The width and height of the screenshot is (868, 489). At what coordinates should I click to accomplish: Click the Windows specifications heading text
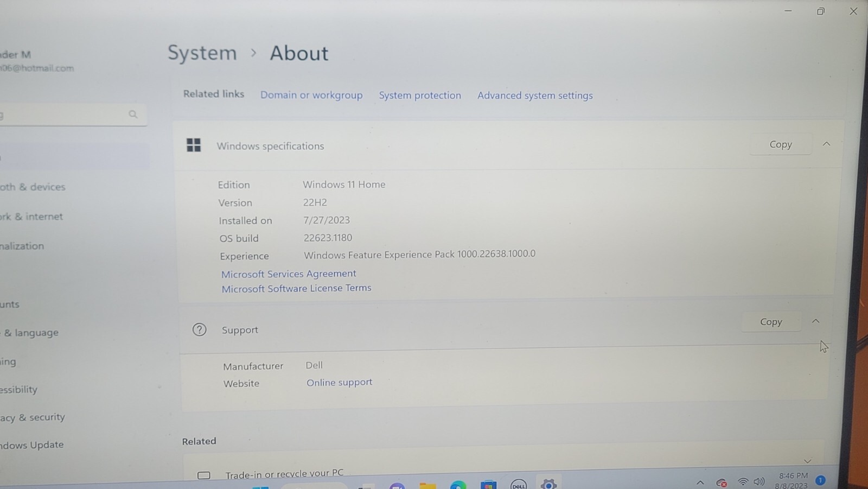coord(270,146)
